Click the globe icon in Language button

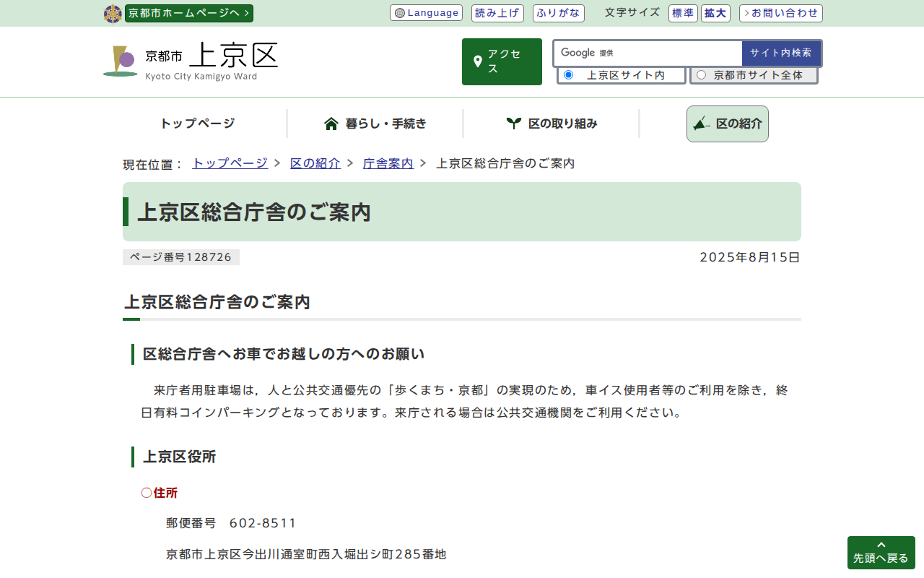point(400,13)
